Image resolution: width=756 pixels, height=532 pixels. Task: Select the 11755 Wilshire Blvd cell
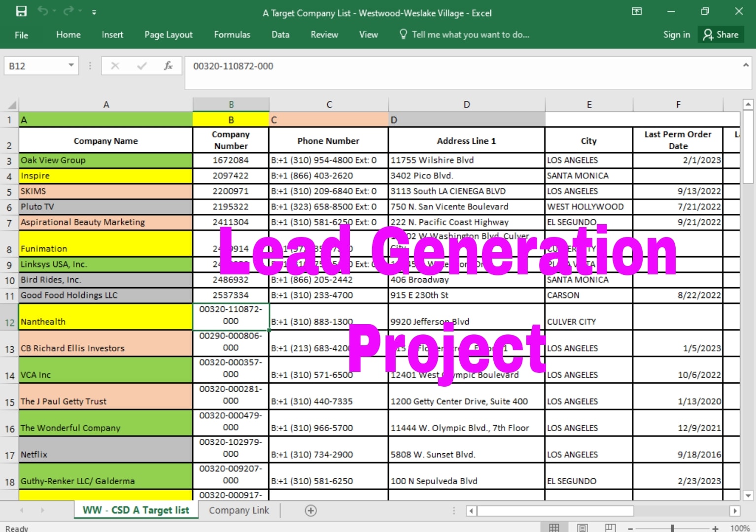[x=467, y=160]
